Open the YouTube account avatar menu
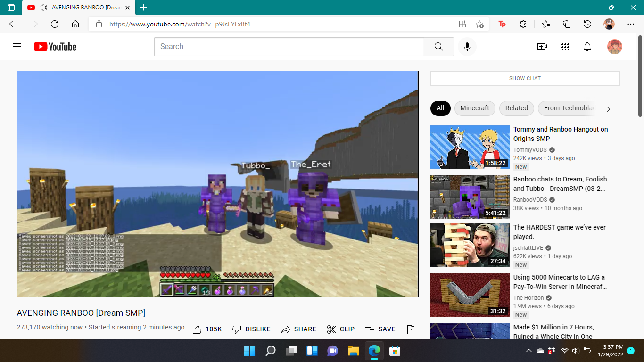This screenshot has height=362, width=644. [x=615, y=47]
